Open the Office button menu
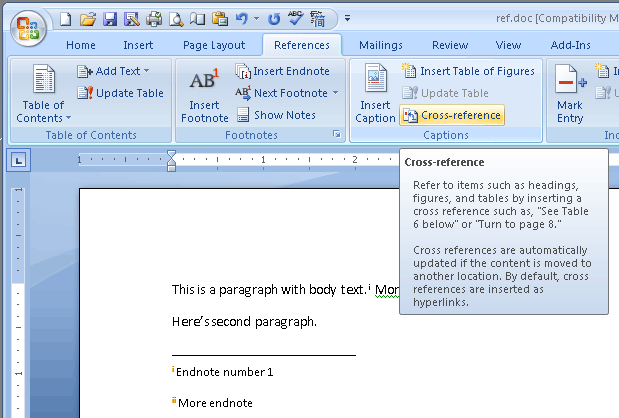The height and width of the screenshot is (418, 619). point(28,28)
